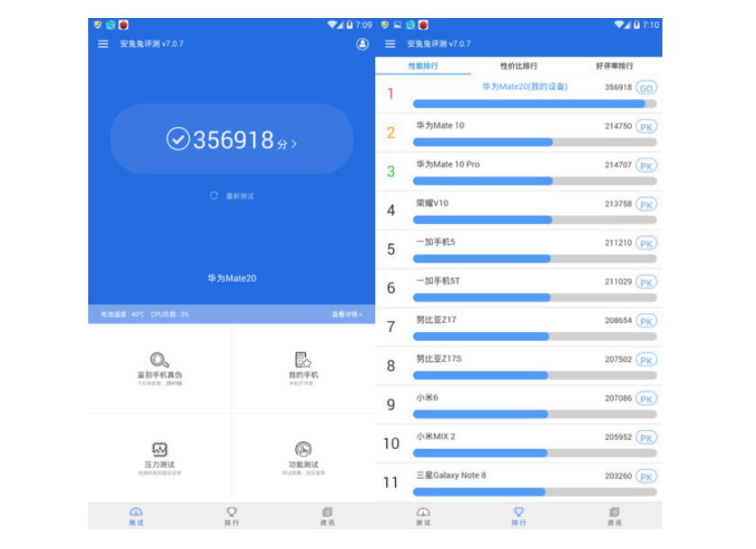Viewport: 756px width, 549px height.
Task: Launch 压力测试 stress test
Action: coord(159,449)
